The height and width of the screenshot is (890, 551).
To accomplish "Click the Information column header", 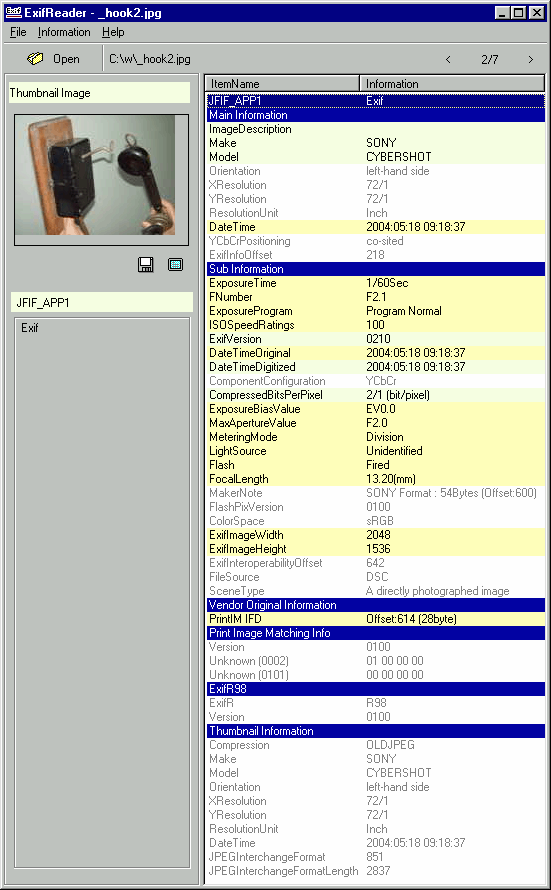I will coord(452,83).
